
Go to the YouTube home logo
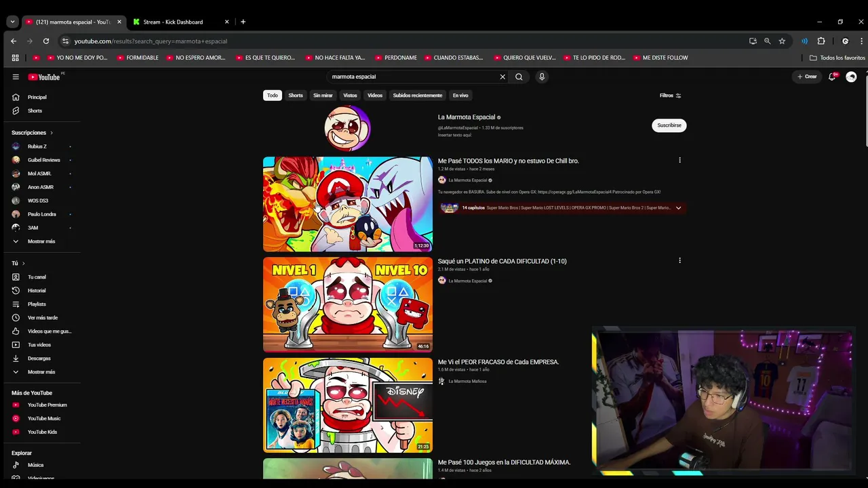coord(44,77)
